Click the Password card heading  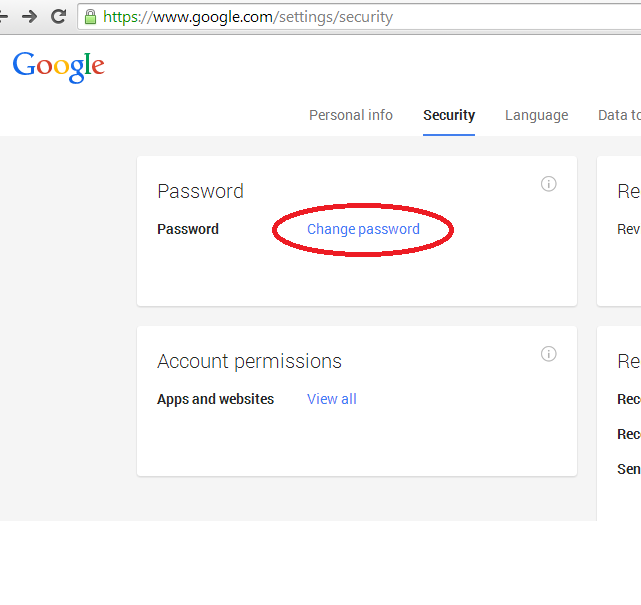point(200,191)
